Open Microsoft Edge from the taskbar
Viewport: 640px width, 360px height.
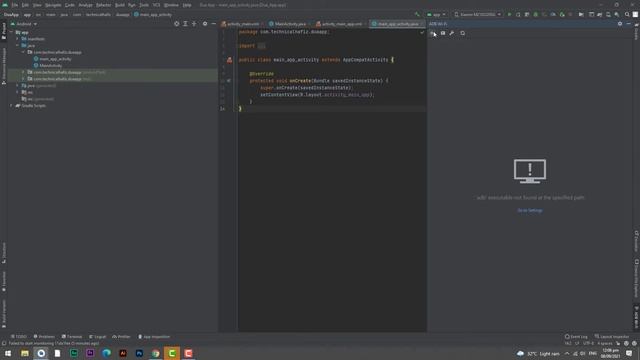click(107, 353)
